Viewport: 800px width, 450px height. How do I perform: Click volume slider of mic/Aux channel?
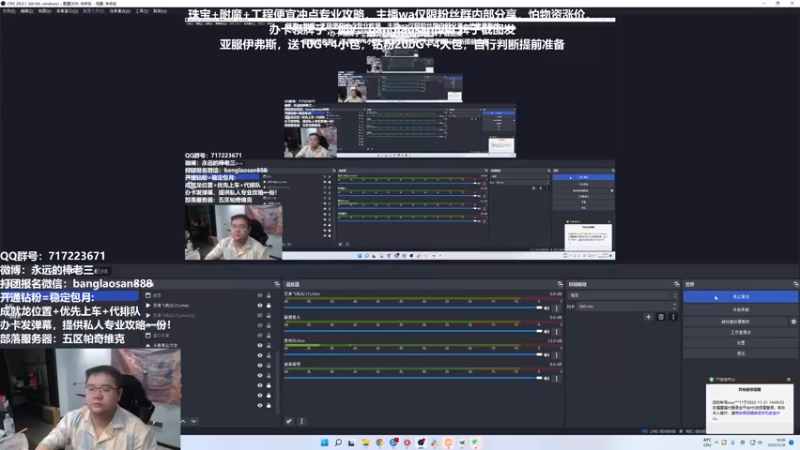coord(413,355)
